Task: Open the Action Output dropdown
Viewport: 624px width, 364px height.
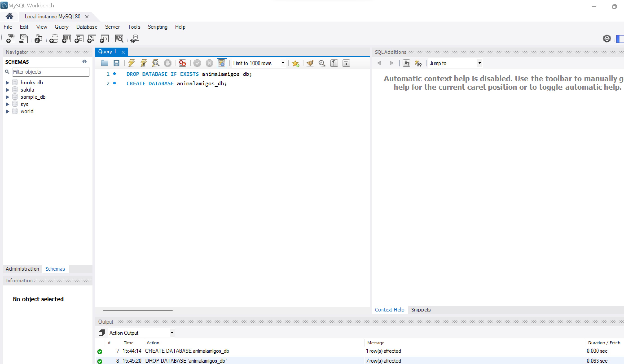Action: click(172, 333)
